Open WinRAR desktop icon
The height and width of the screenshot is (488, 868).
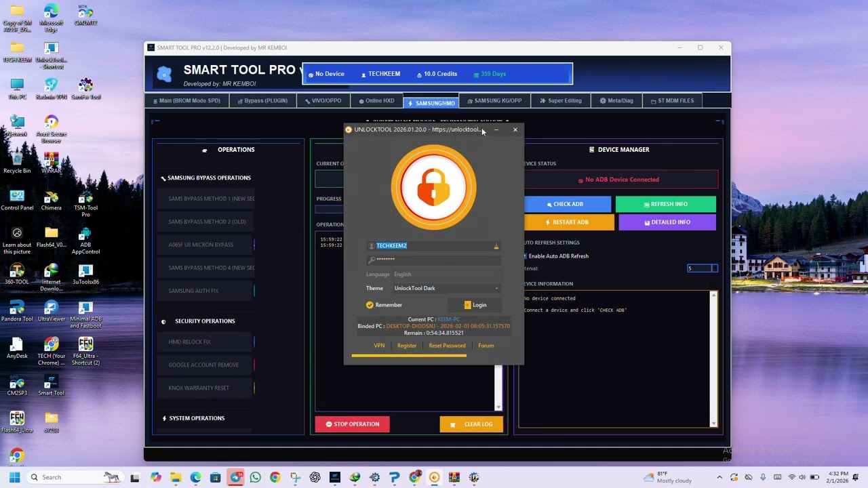click(x=51, y=163)
